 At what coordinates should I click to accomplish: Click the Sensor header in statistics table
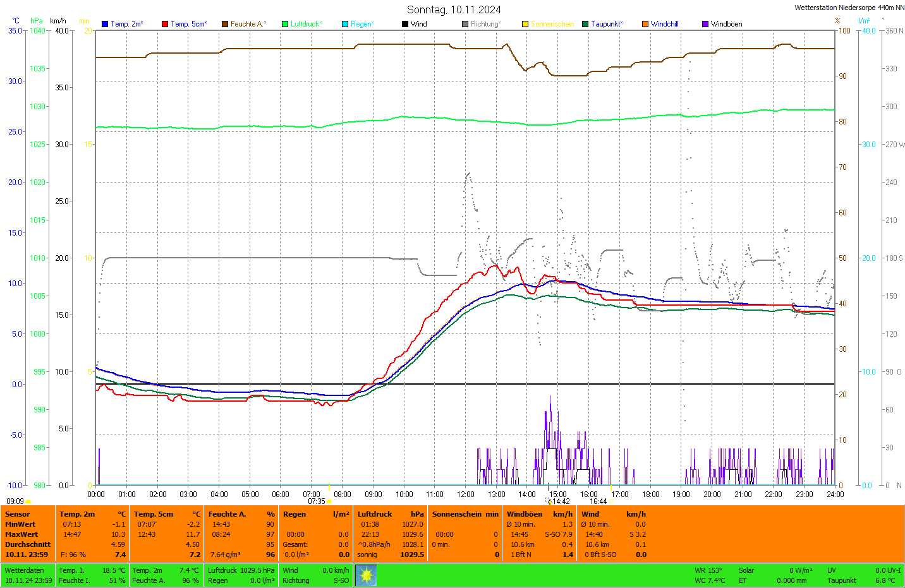[x=18, y=514]
